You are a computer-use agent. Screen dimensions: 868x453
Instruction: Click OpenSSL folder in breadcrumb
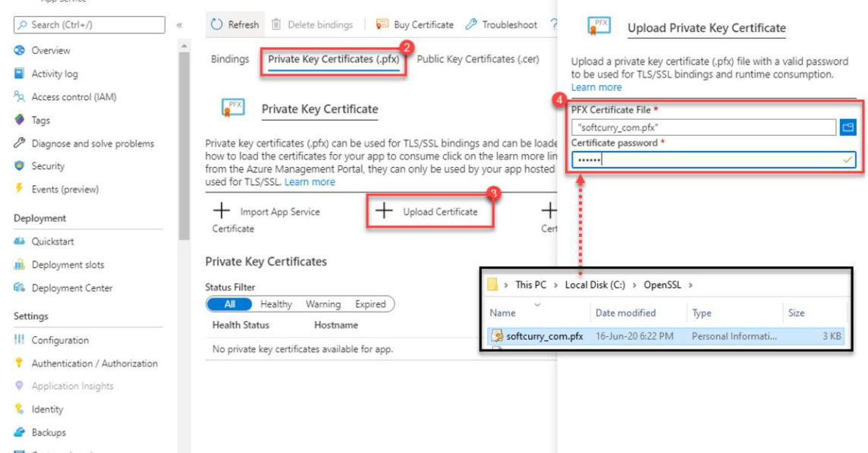click(662, 285)
